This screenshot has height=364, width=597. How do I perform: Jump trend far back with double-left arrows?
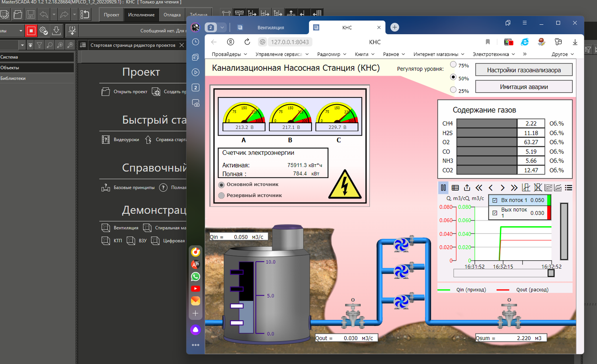pos(479,188)
